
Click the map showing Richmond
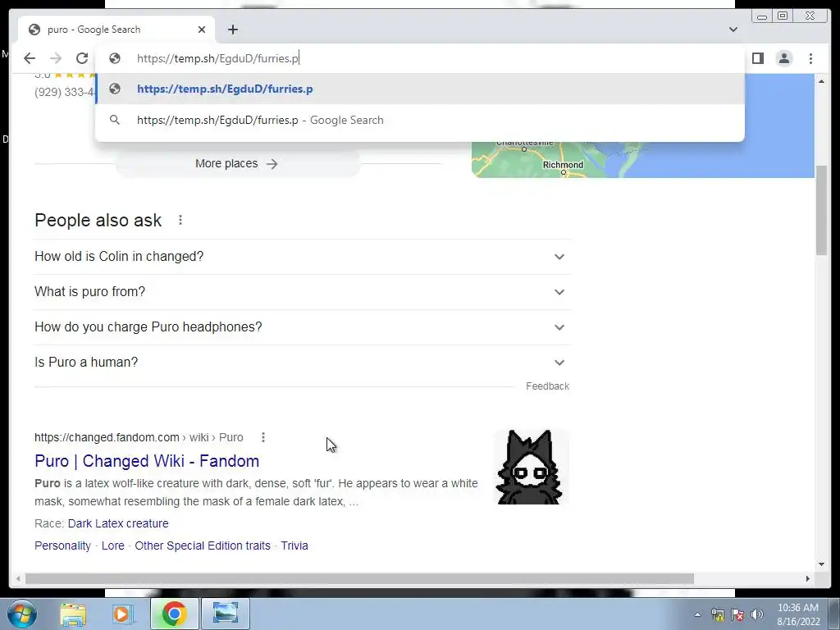click(643, 158)
